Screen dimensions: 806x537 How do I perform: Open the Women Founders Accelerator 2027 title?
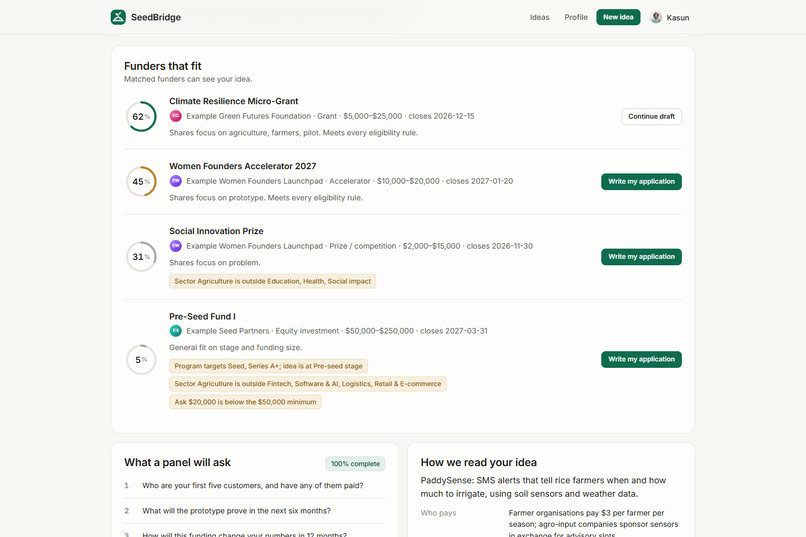click(x=243, y=166)
